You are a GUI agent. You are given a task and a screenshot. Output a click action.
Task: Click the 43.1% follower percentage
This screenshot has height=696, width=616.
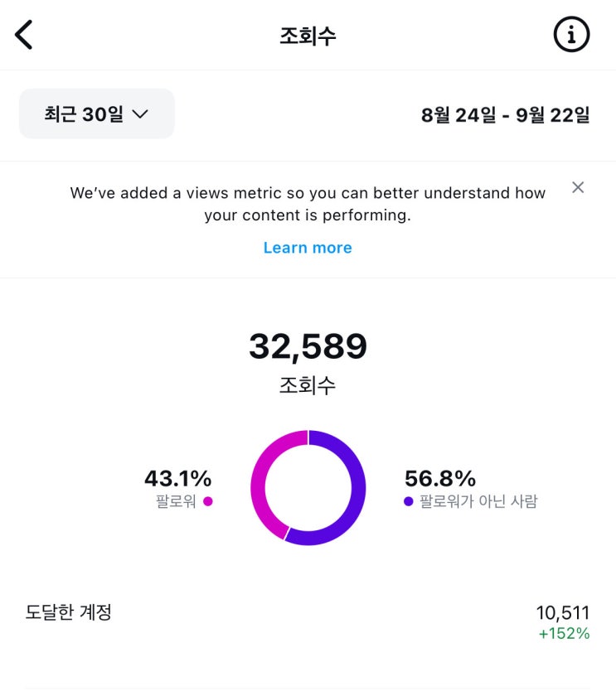tap(177, 478)
